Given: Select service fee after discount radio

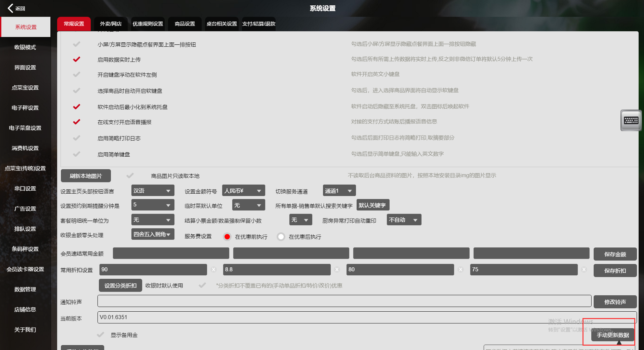Looking at the screenshot, I should pos(281,237).
